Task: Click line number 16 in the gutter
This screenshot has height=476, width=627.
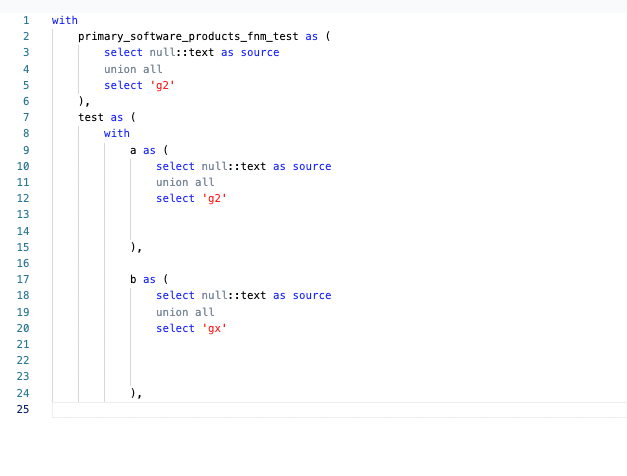Action: [x=23, y=263]
